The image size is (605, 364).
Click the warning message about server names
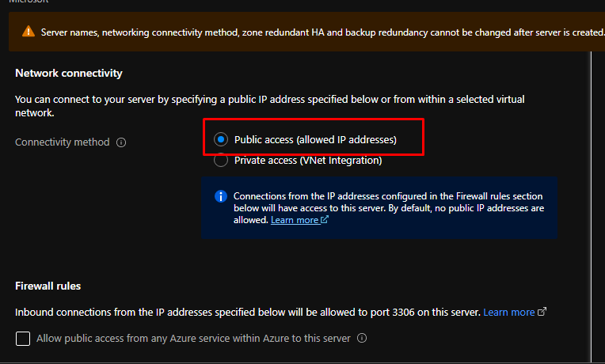pos(317,32)
